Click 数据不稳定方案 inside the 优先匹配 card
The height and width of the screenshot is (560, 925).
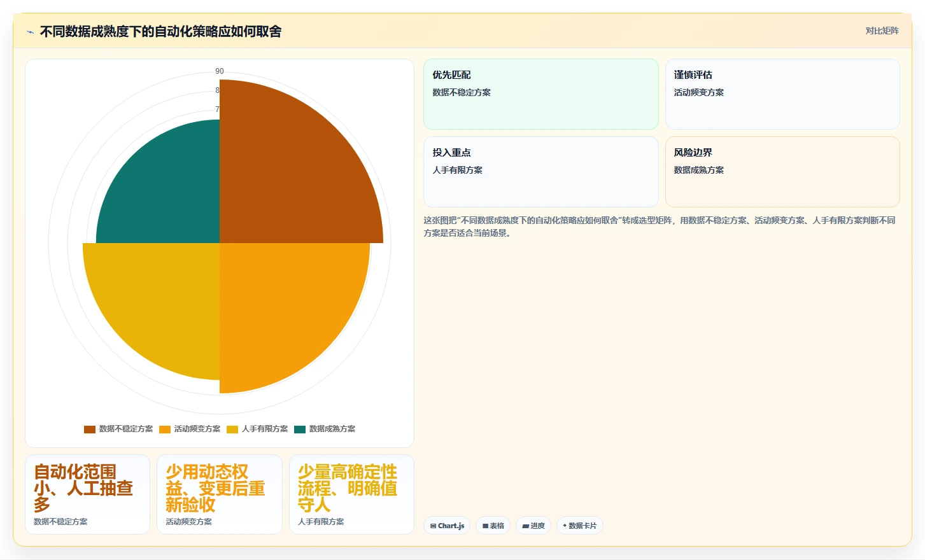pyautogui.click(x=462, y=92)
